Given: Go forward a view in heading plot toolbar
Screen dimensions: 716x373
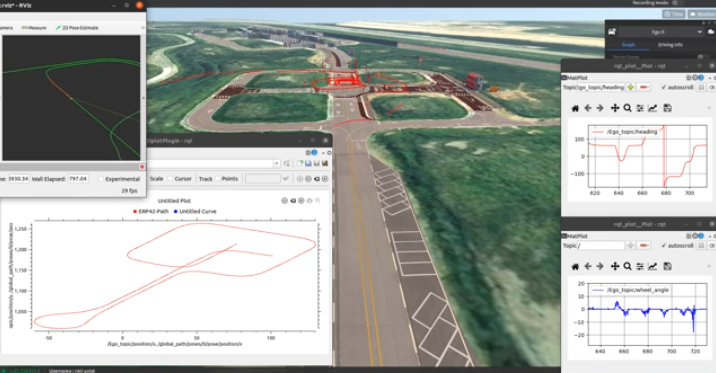Looking at the screenshot, I should click(600, 108).
